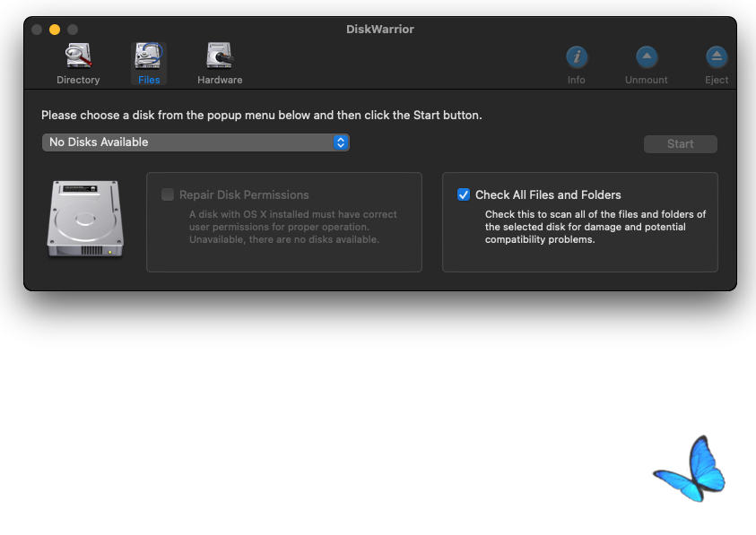The width and height of the screenshot is (756, 535).
Task: Click the DiskWarrior window title
Action: [380, 29]
